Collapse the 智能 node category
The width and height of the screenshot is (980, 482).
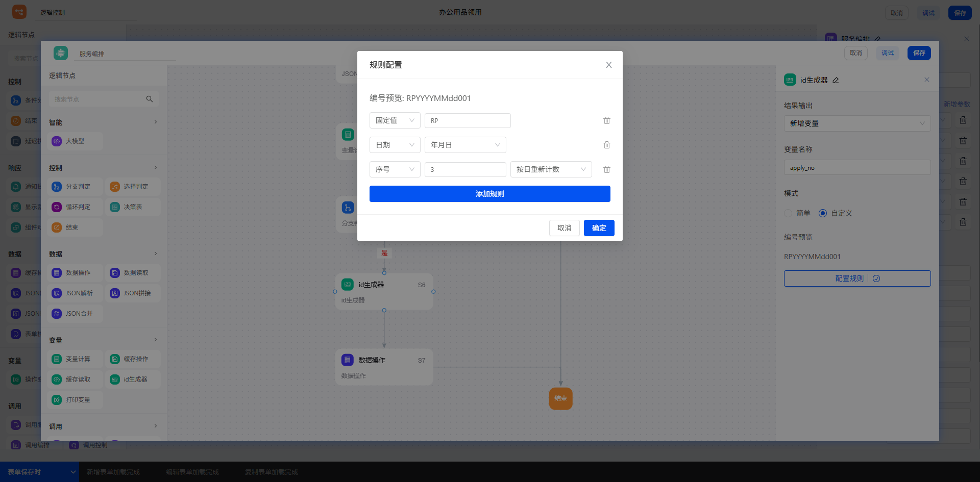(156, 122)
